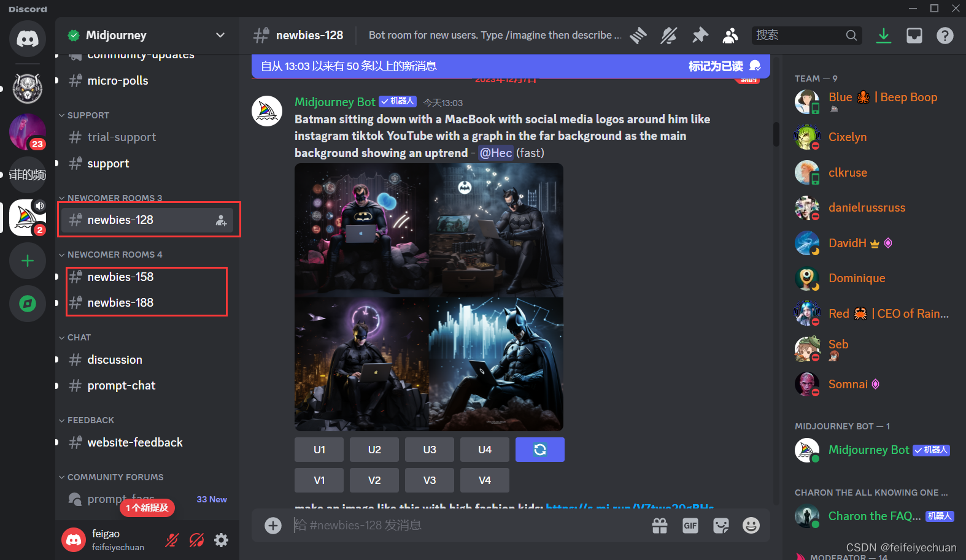Open the micro-polls channel
This screenshot has width=966, height=560.
(x=146, y=80)
